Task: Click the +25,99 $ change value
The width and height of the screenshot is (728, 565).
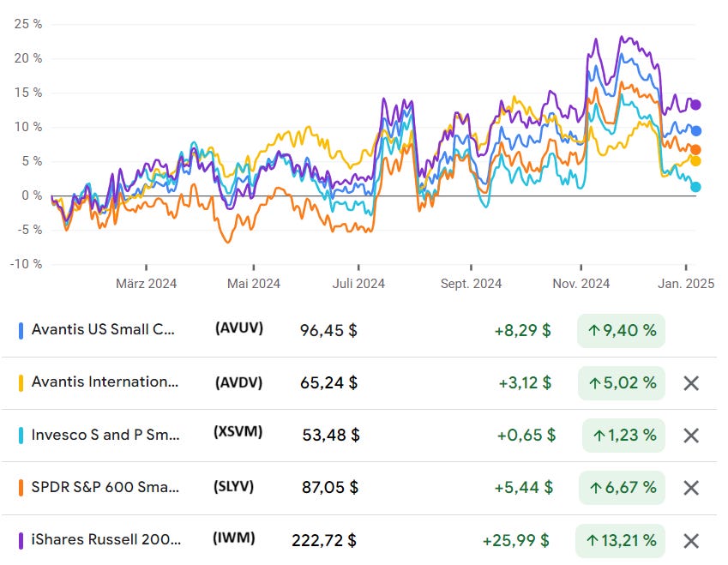Action: tap(516, 540)
